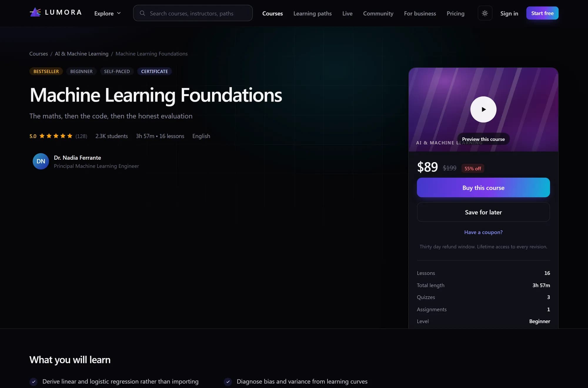
Task: Open the Live nav item
Action: point(347,13)
